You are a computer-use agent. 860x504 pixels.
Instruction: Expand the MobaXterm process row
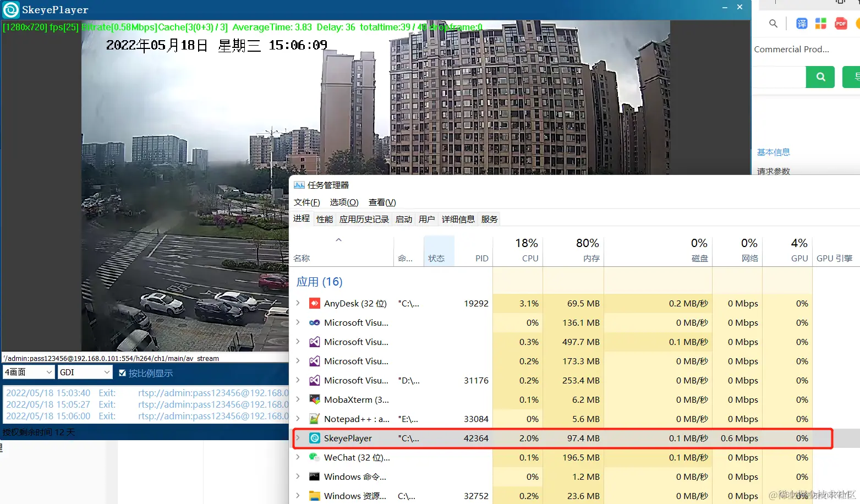(x=298, y=399)
